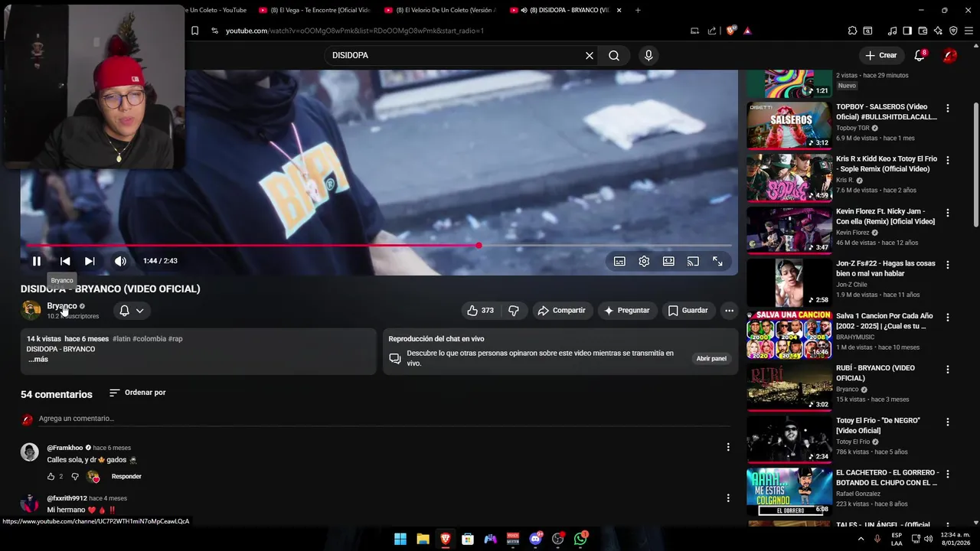Open options for Sople Remix video
Screen dimensions: 980x551
click(x=947, y=161)
